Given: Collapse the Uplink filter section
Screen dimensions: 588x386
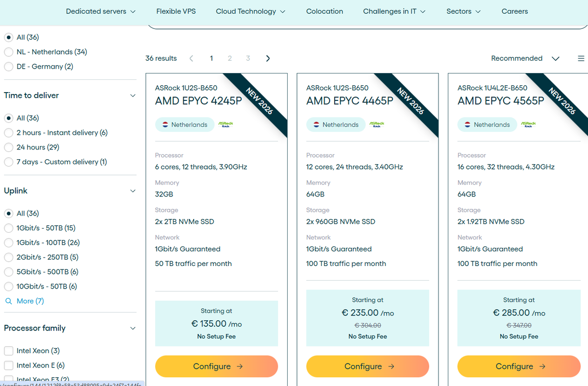Looking at the screenshot, I should pyautogui.click(x=133, y=191).
